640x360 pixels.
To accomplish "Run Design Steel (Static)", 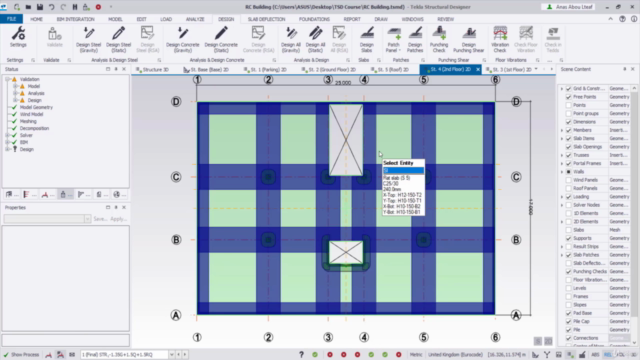I will (118, 40).
